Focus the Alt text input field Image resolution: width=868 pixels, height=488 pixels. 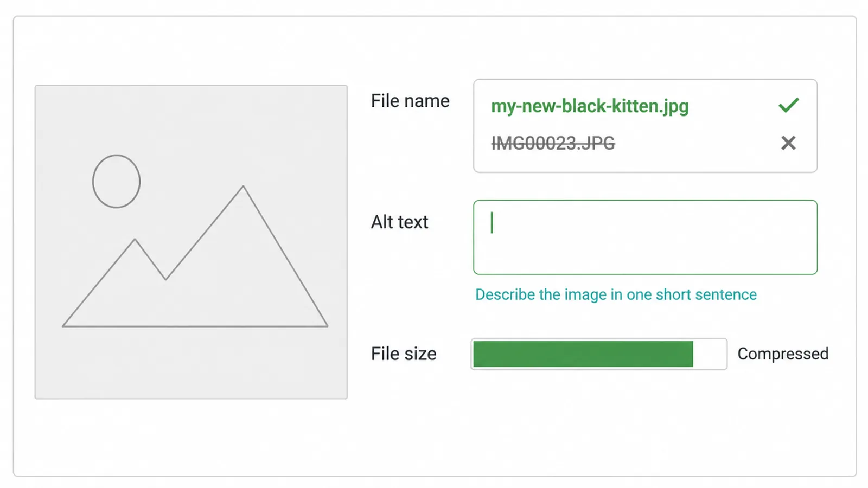[x=645, y=237]
